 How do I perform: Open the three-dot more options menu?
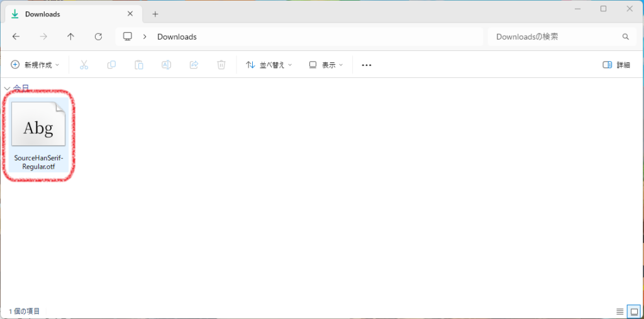point(367,65)
